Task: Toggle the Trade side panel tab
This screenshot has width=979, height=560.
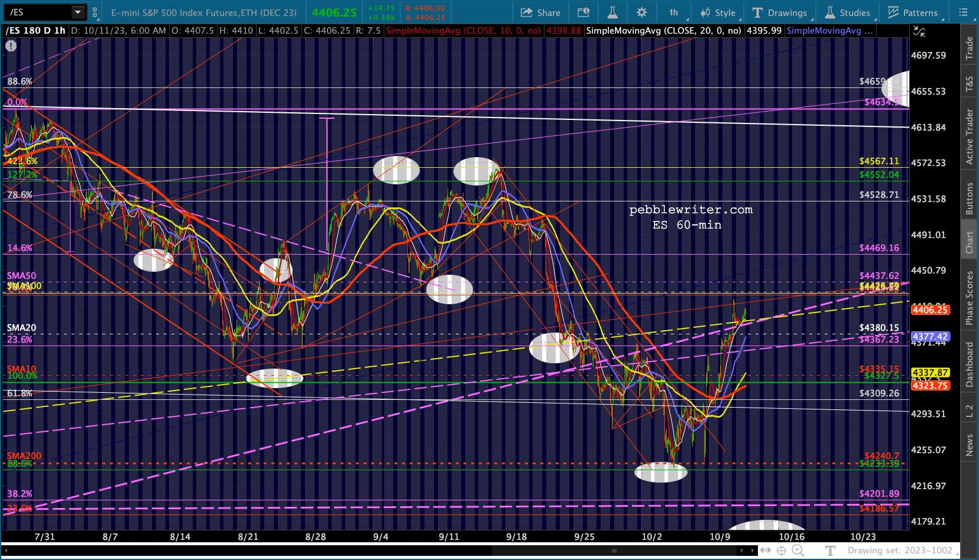Action: click(x=970, y=48)
